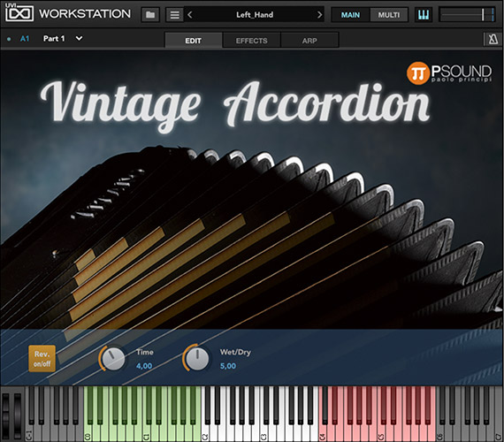Play the C2 key on keyboard
Screen dimensions: 504x442
(205, 432)
